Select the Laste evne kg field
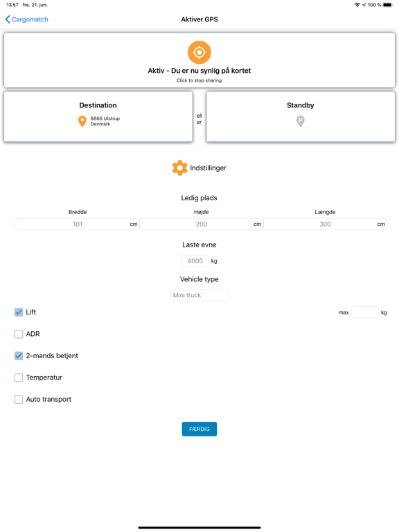399x532 pixels. 195,261
